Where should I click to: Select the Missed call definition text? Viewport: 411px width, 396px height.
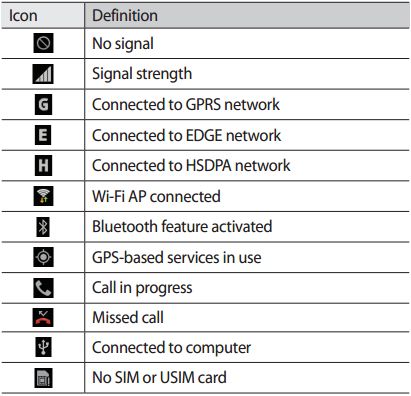tap(128, 317)
